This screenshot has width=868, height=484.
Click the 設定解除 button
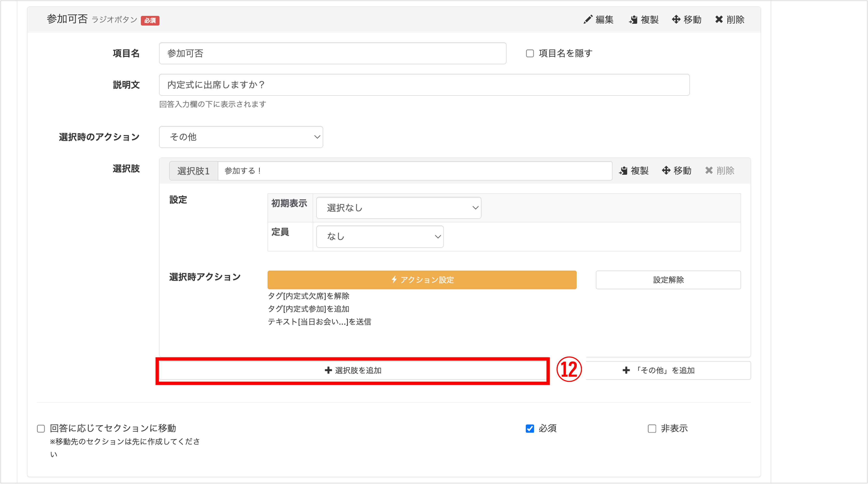[x=668, y=280]
